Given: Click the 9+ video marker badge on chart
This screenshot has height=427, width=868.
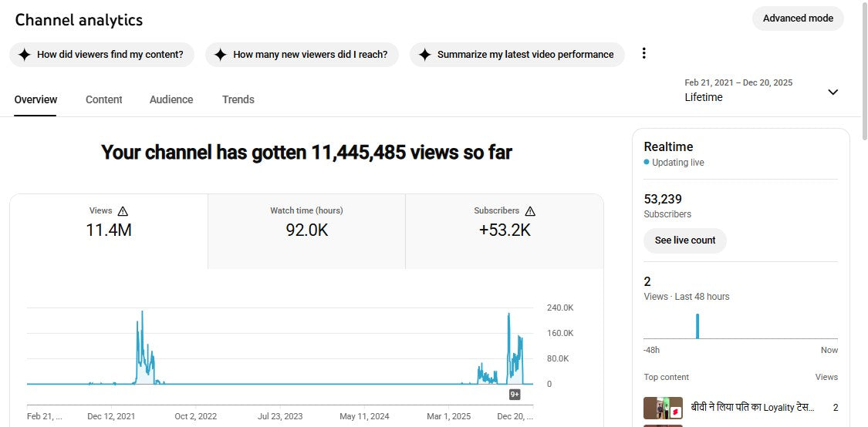Looking at the screenshot, I should pos(515,395).
